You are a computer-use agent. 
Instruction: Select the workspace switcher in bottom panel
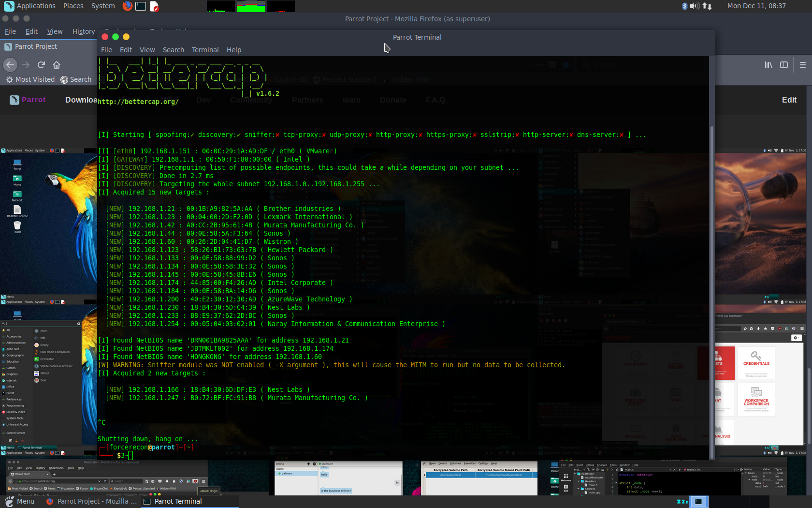point(698,502)
